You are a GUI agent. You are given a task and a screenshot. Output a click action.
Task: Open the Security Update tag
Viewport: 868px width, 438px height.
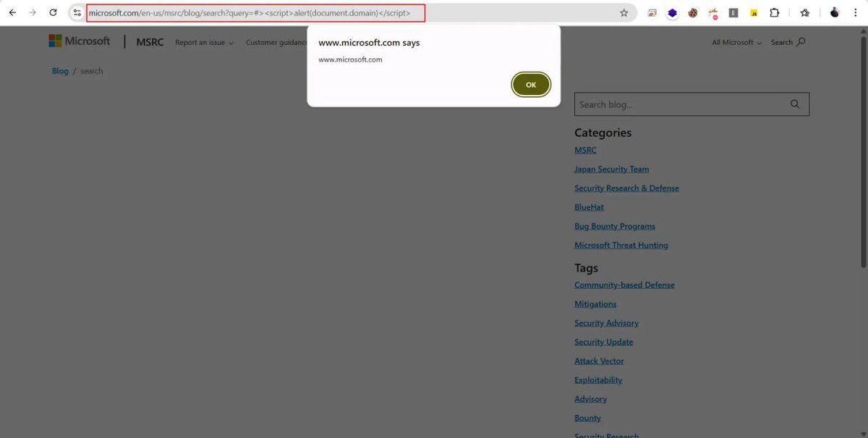pos(603,342)
